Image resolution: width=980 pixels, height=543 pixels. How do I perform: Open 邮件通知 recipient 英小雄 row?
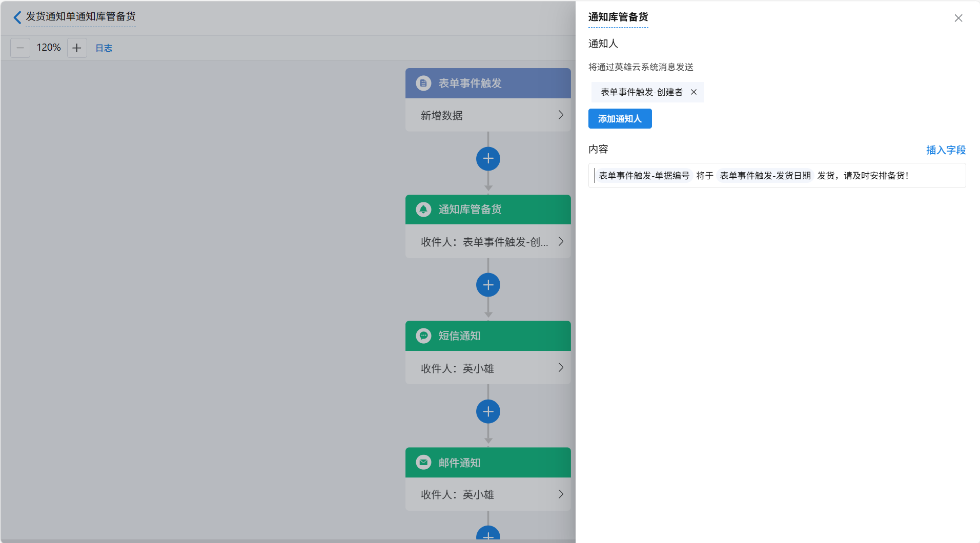(x=487, y=494)
